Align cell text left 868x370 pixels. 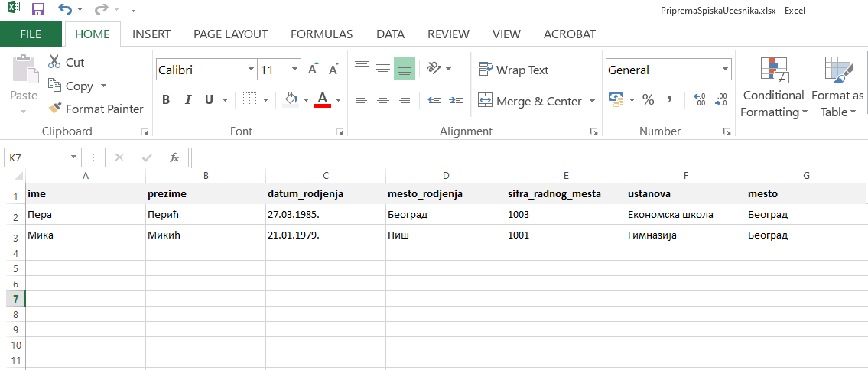362,99
